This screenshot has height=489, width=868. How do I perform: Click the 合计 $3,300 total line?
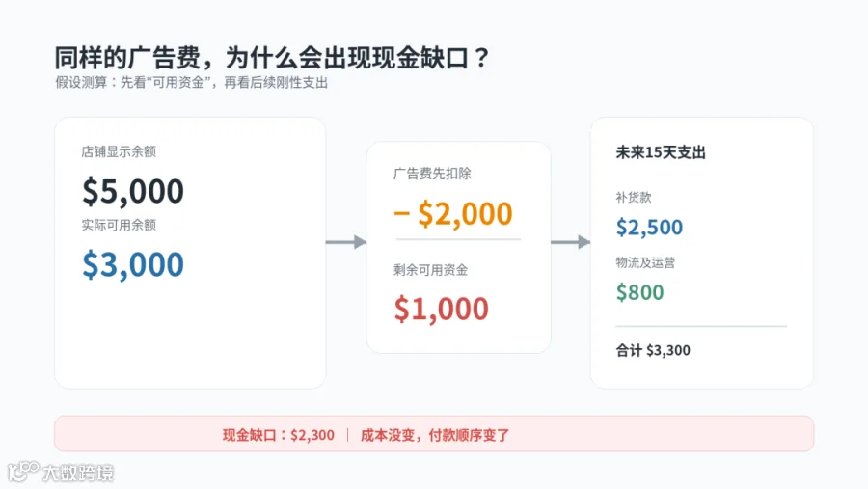click(653, 350)
